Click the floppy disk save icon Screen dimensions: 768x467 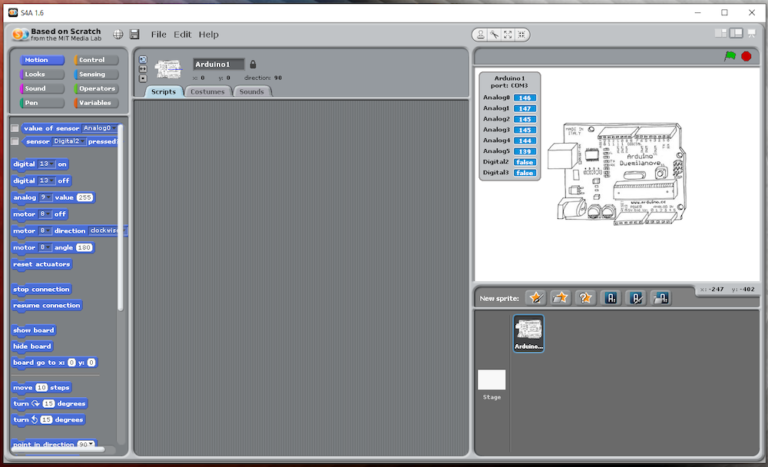[x=134, y=34]
